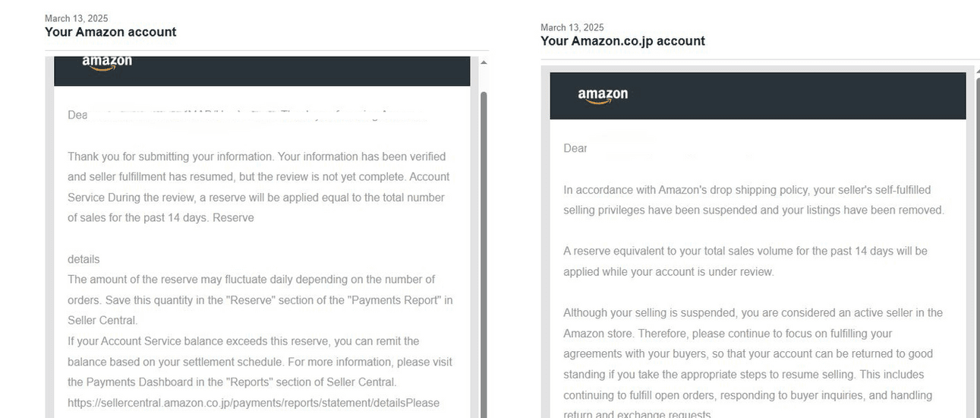This screenshot has height=418, width=980.
Task: Click the "amount of the reserve may fluctuate" paragraph
Action: [258, 299]
